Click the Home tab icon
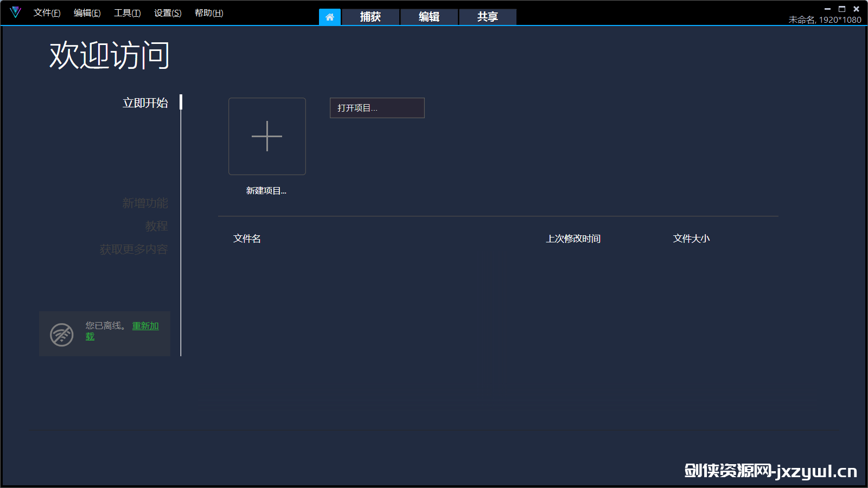This screenshot has height=488, width=868. tap(329, 17)
